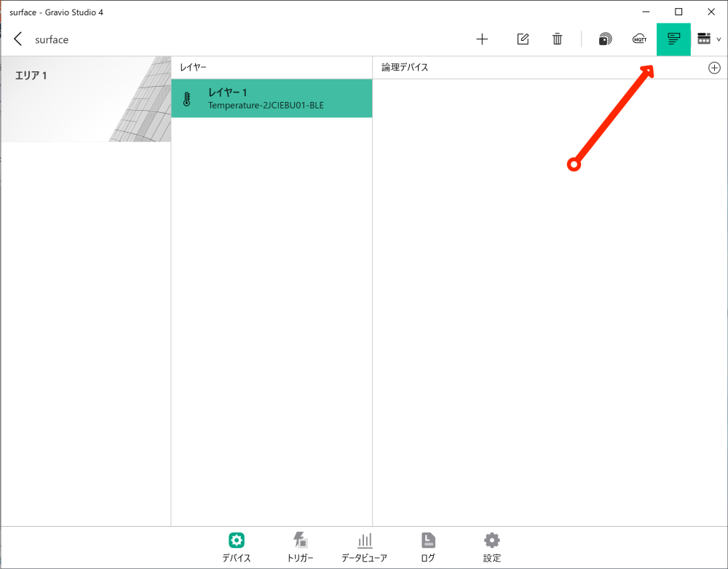Expand the layout view dropdown

[x=708, y=39]
